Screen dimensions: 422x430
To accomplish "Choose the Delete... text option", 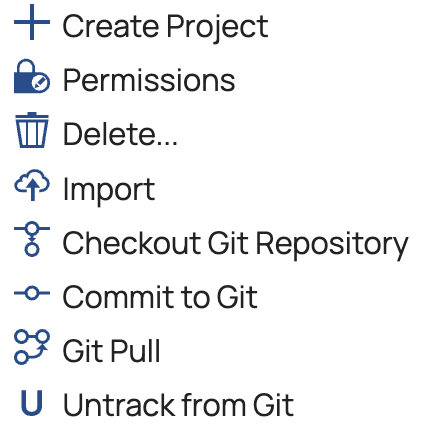I will 120,134.
